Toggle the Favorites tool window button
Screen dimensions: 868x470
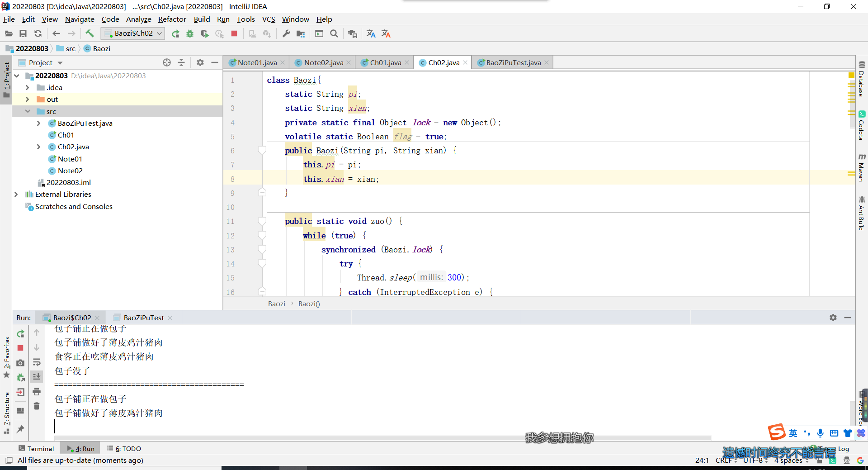tap(6, 357)
